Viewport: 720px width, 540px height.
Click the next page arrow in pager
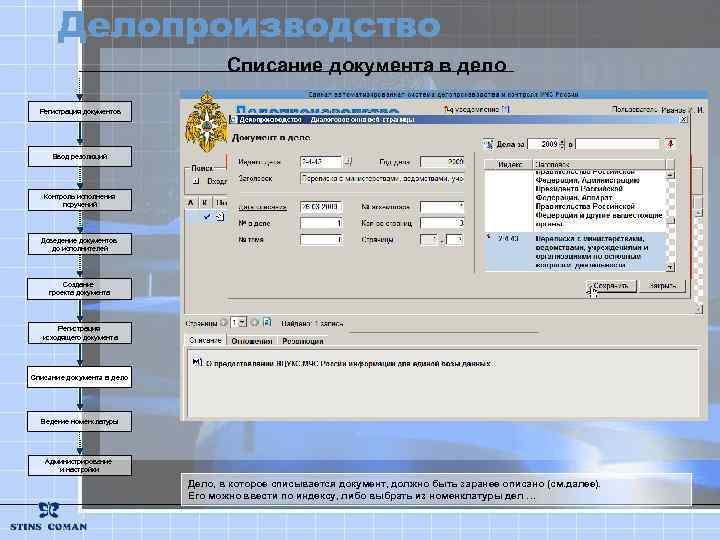click(x=254, y=323)
